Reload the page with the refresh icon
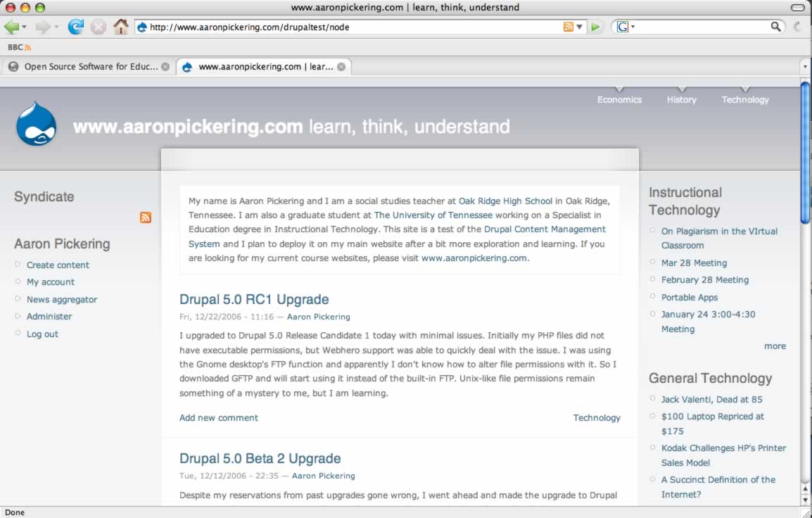Screen dimensions: 812x518 point(75,27)
